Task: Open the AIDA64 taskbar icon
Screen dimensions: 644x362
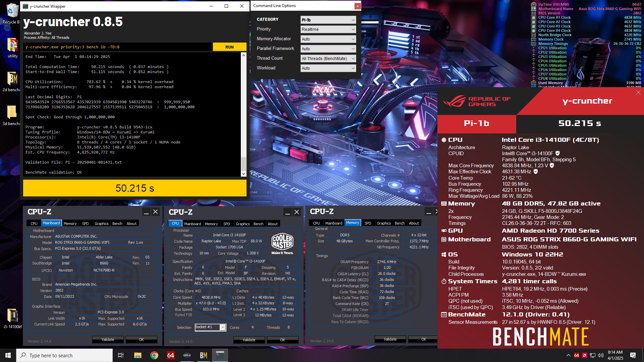Action: point(171,355)
